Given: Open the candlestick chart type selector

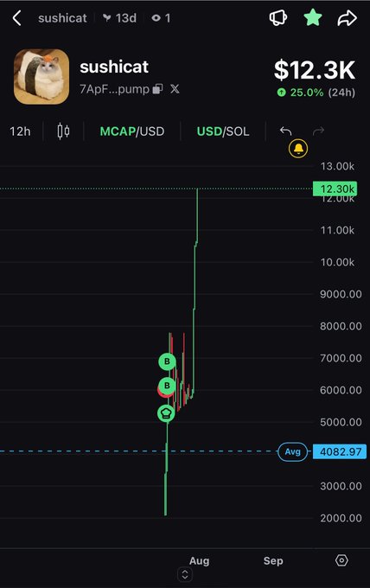Looking at the screenshot, I should point(63,131).
